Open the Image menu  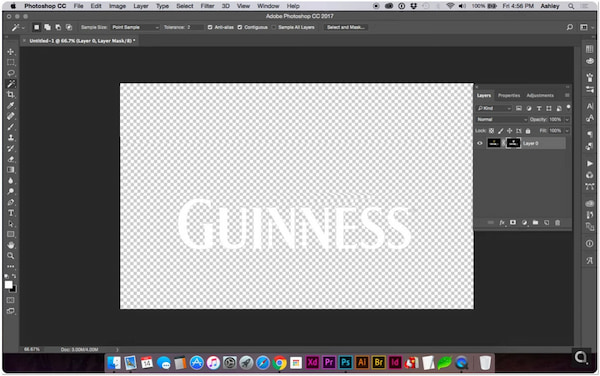tap(117, 6)
